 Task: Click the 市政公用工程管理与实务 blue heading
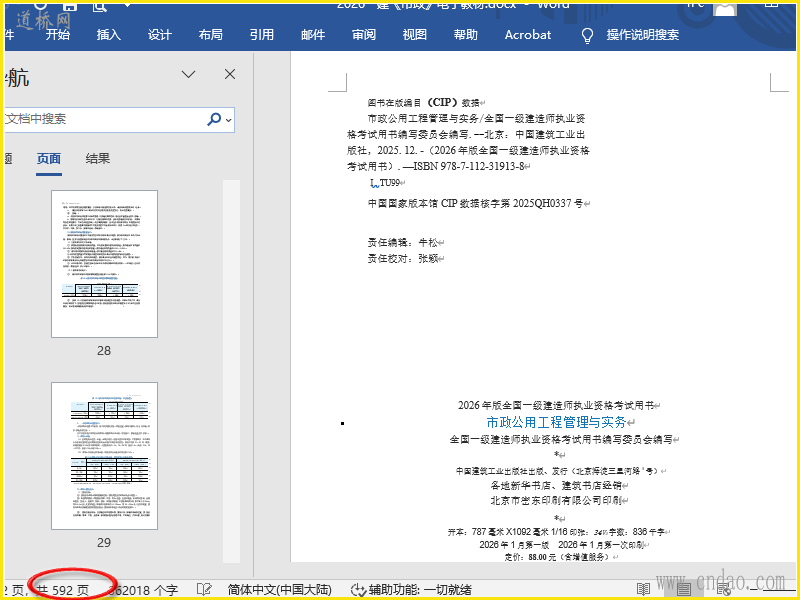pos(556,422)
